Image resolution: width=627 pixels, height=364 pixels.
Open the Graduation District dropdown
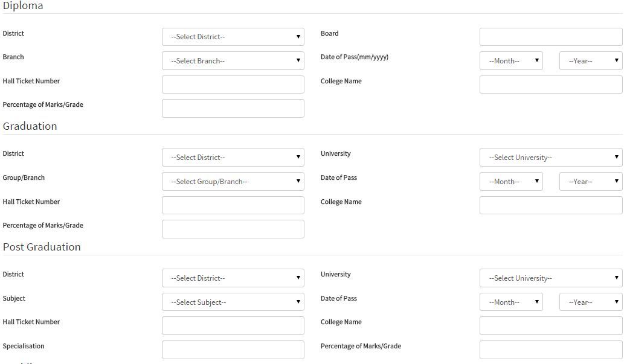point(233,158)
